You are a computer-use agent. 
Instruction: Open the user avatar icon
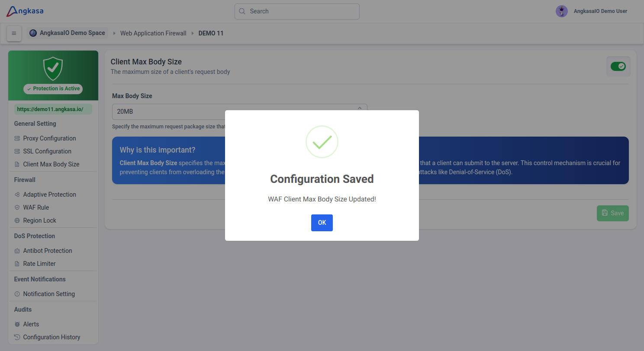[x=561, y=11]
